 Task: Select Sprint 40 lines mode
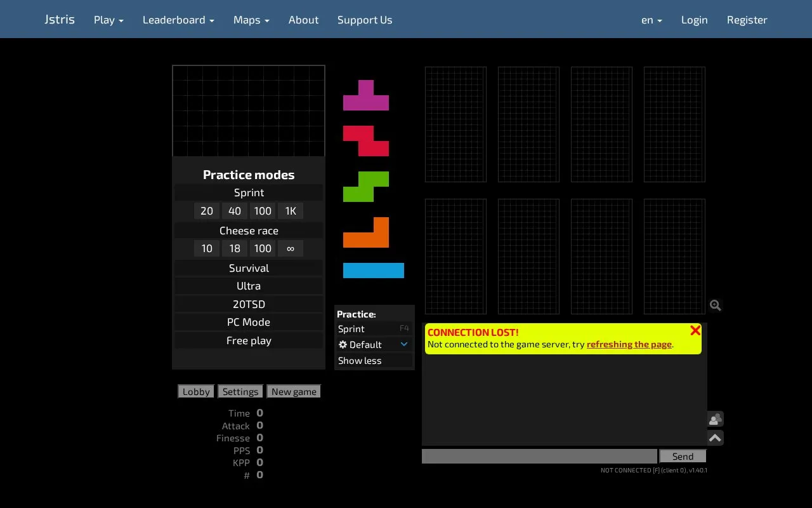[235, 211]
